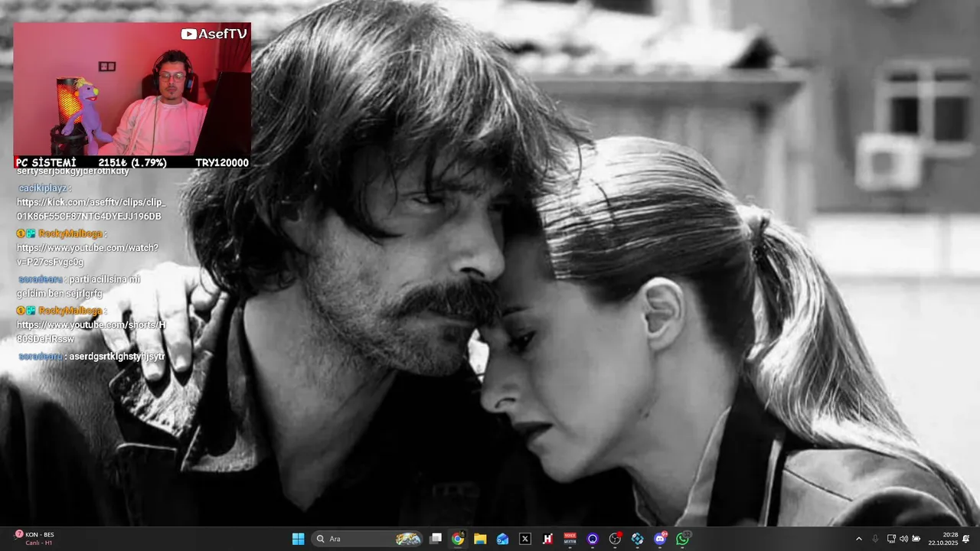Open Voicemeeter from the taskbar
980x551 pixels.
570,539
